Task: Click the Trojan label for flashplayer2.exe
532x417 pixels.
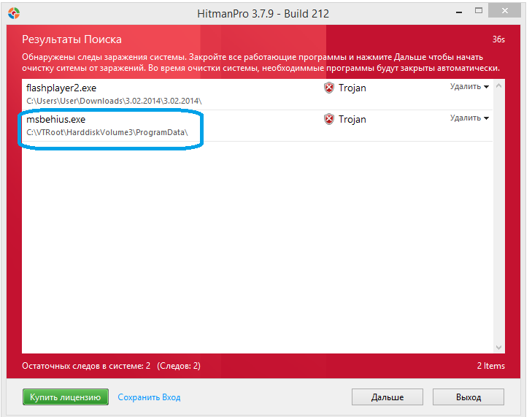Action: [352, 88]
